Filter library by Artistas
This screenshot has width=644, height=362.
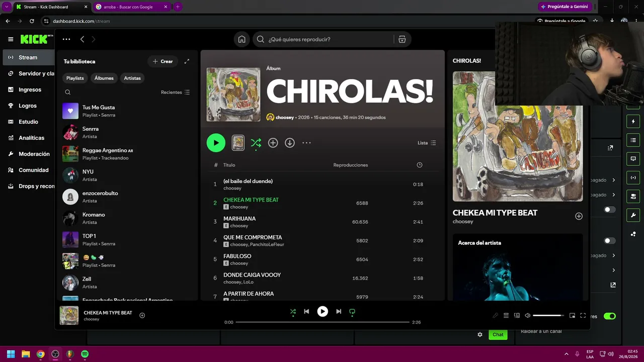point(132,78)
